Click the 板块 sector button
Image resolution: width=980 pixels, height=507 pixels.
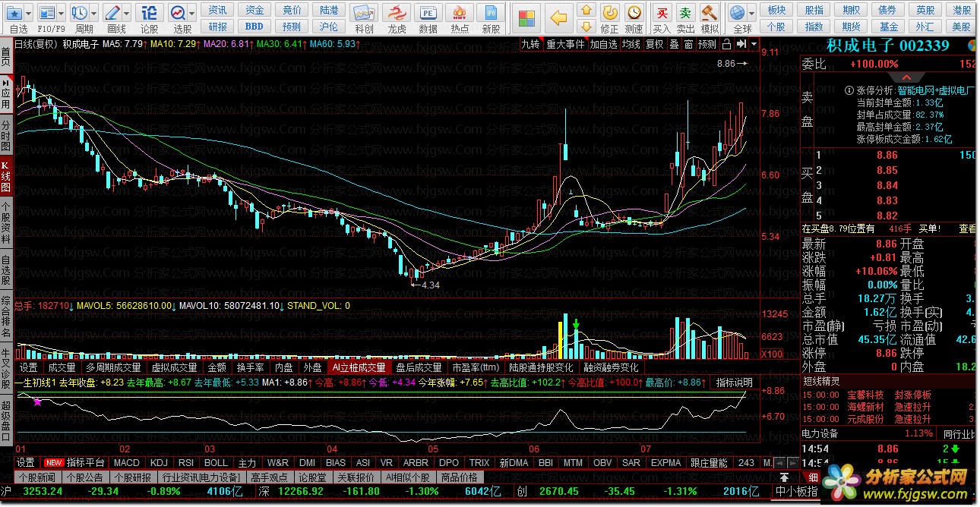[776, 10]
